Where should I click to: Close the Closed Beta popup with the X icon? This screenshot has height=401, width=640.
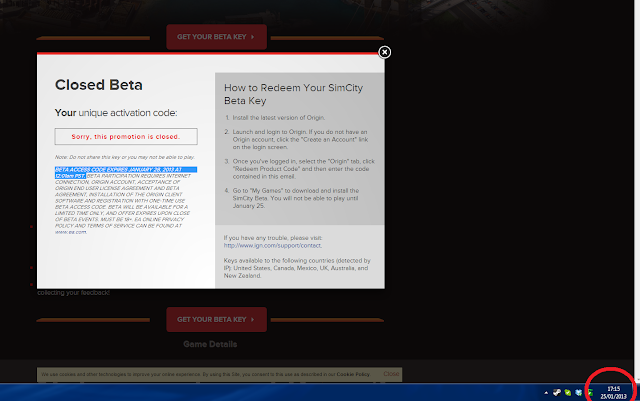(384, 52)
